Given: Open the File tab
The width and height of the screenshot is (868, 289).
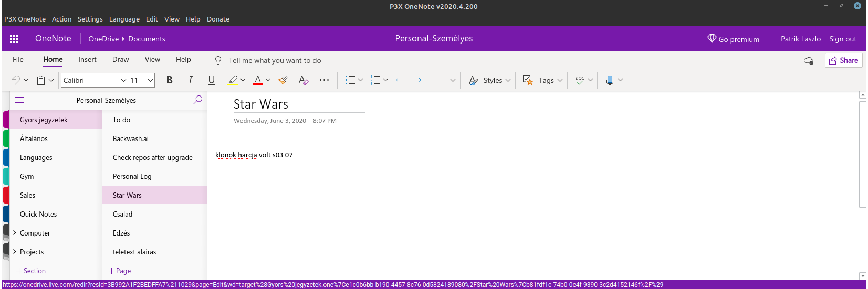Looking at the screenshot, I should pyautogui.click(x=18, y=59).
